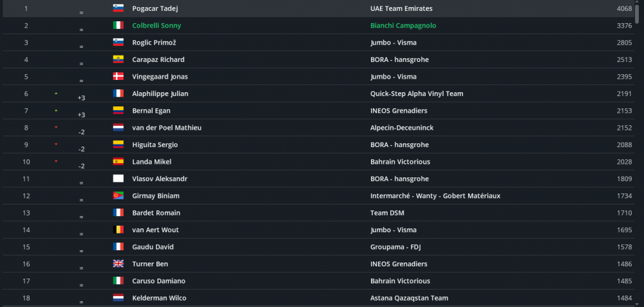644x307 pixels.
Task: Click the +3 change in Alaphilippe's row
Action: 81,97
